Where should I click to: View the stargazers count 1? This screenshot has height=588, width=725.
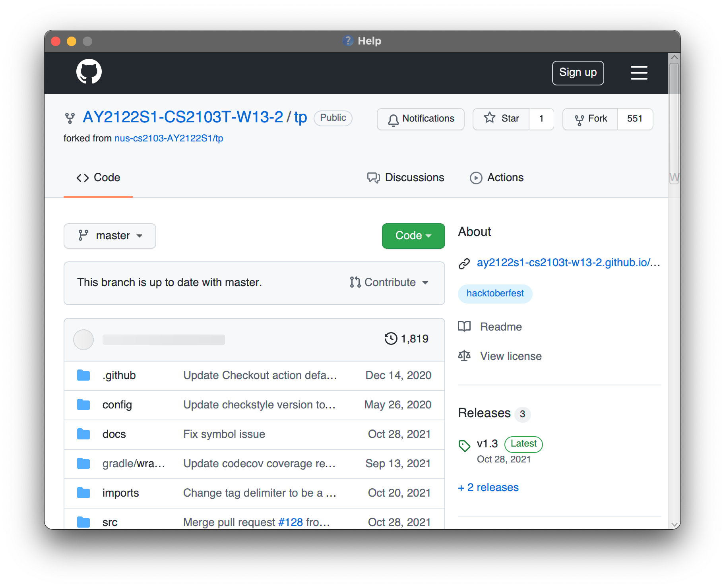click(x=541, y=119)
